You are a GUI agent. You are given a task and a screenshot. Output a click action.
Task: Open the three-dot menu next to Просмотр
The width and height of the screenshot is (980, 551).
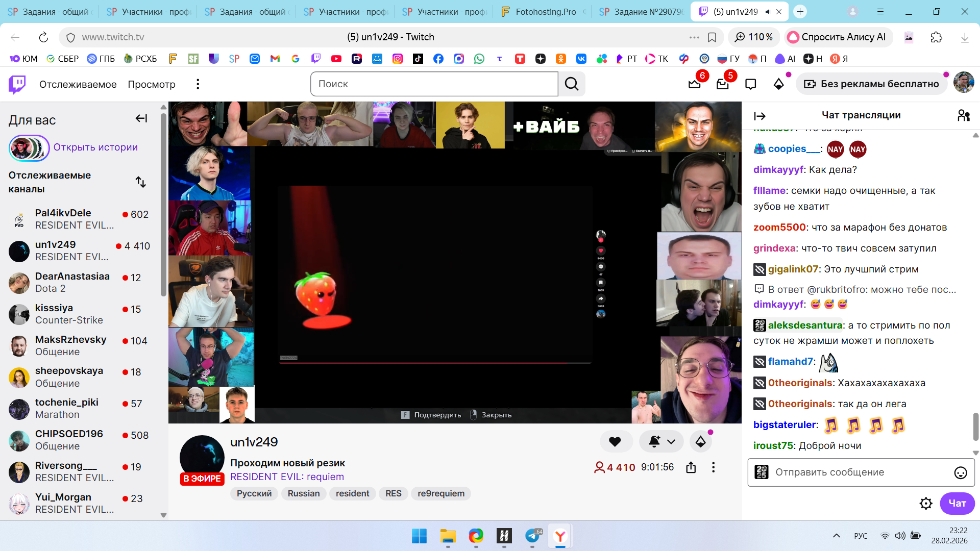pos(198,84)
